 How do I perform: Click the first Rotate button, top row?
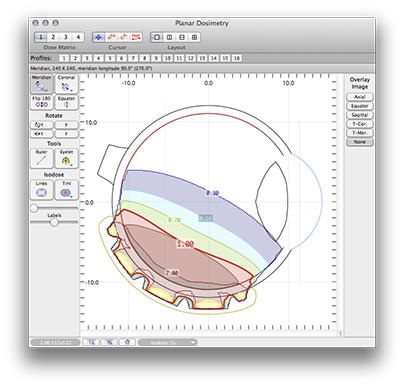(x=42, y=125)
